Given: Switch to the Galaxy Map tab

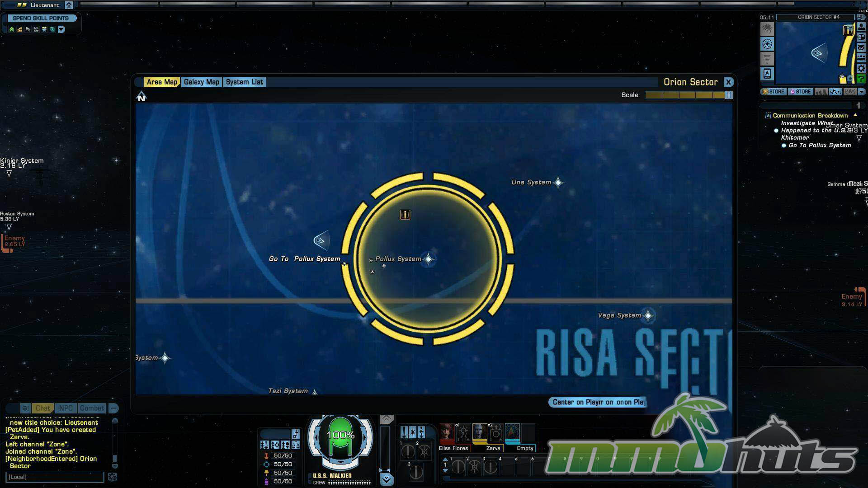Looking at the screenshot, I should coord(201,82).
